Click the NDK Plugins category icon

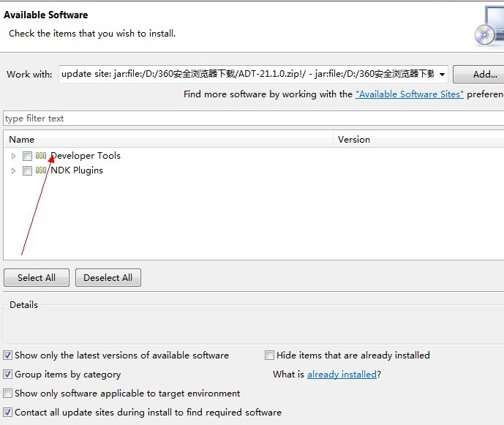click(41, 170)
